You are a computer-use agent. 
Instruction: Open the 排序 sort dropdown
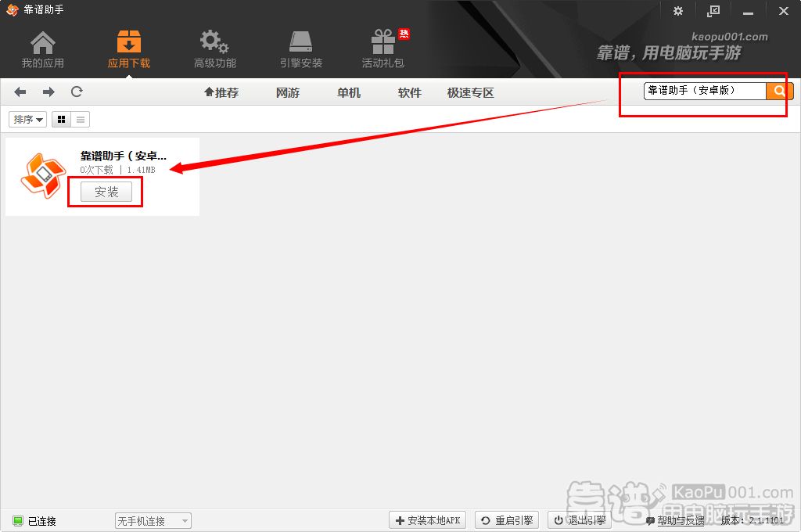coord(27,120)
